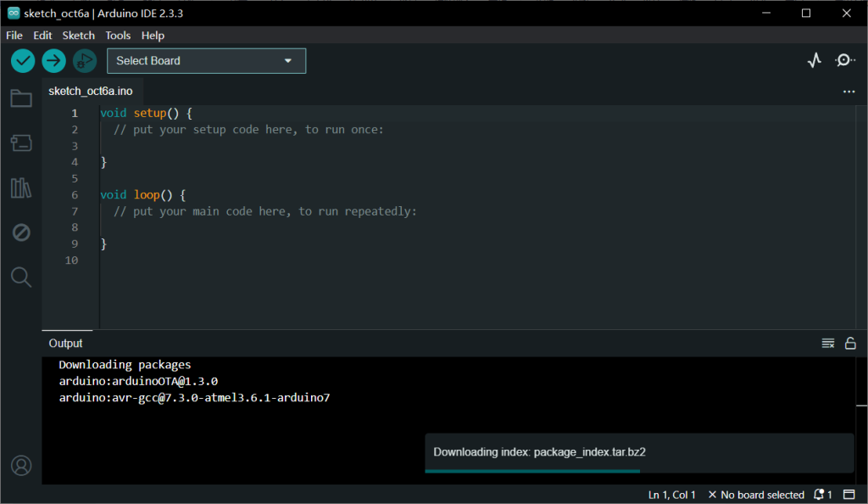Open the notifications bell in status bar

(821, 494)
